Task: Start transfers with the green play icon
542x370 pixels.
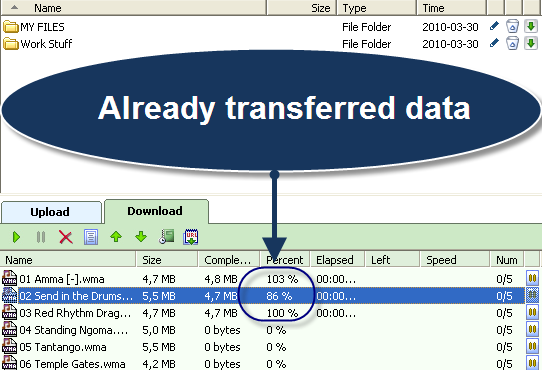Action: pyautogui.click(x=16, y=237)
